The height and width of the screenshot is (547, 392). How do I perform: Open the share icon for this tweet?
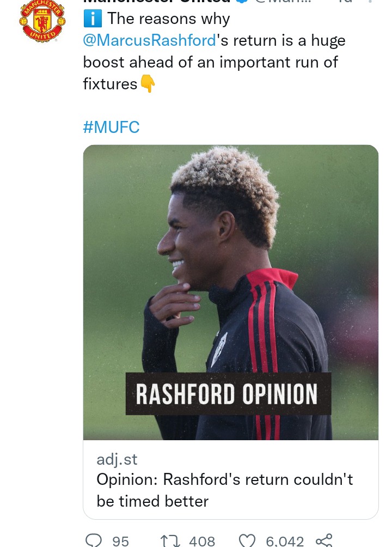(324, 540)
